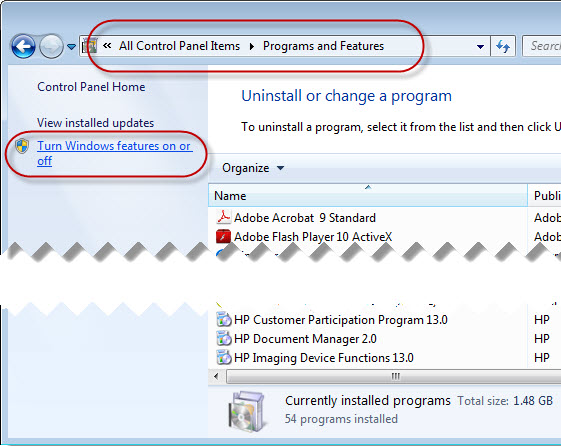Expand the double-chevron in address bar
561x446 pixels.
(x=107, y=45)
